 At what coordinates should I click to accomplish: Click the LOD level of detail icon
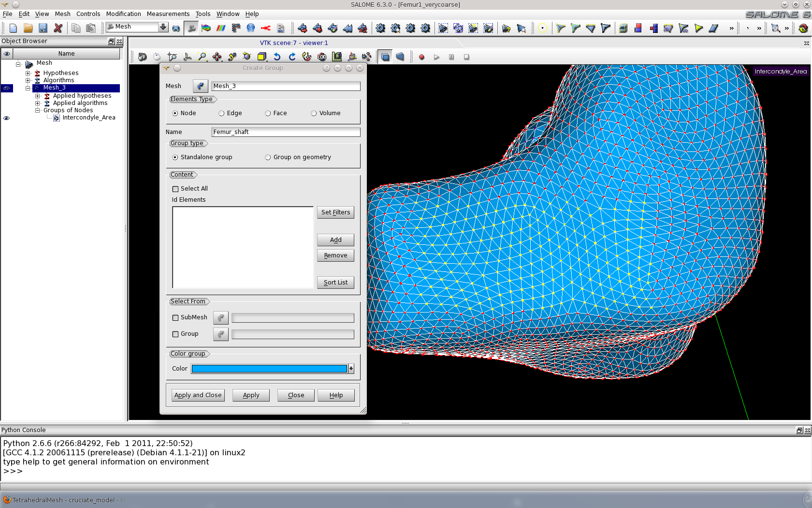(322, 57)
